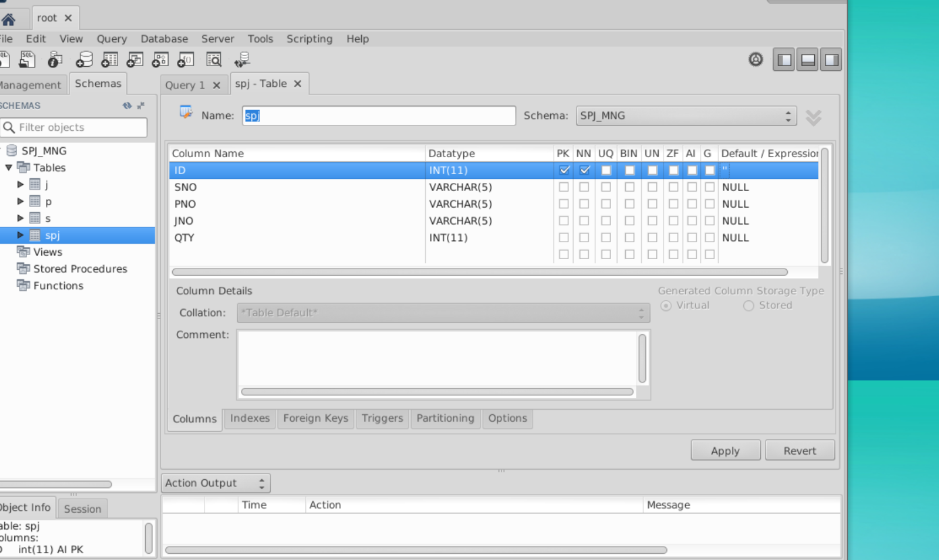
Task: Click the Revert button
Action: (799, 451)
